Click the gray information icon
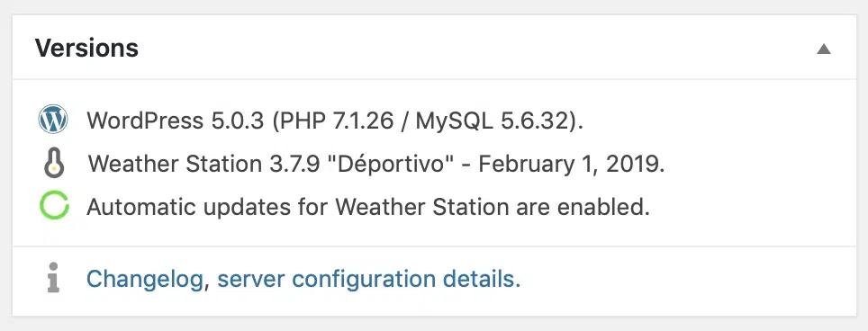Screen dimensions: 868x331 tap(53, 277)
